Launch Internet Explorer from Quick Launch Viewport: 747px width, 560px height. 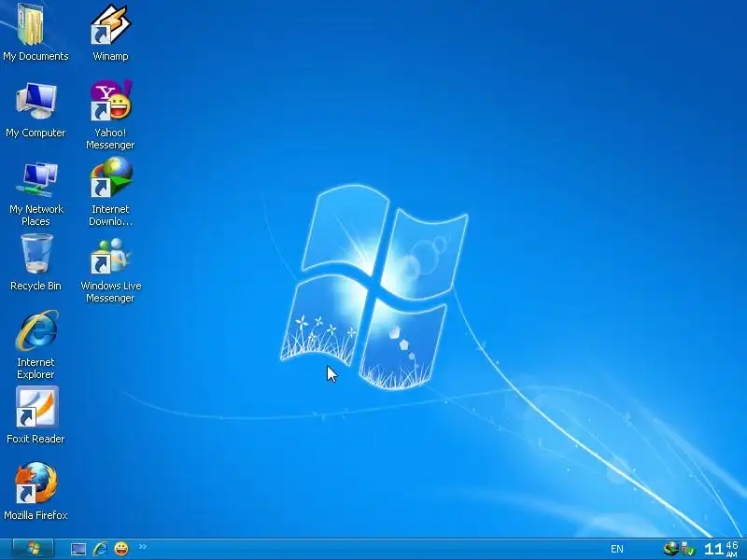point(100,549)
